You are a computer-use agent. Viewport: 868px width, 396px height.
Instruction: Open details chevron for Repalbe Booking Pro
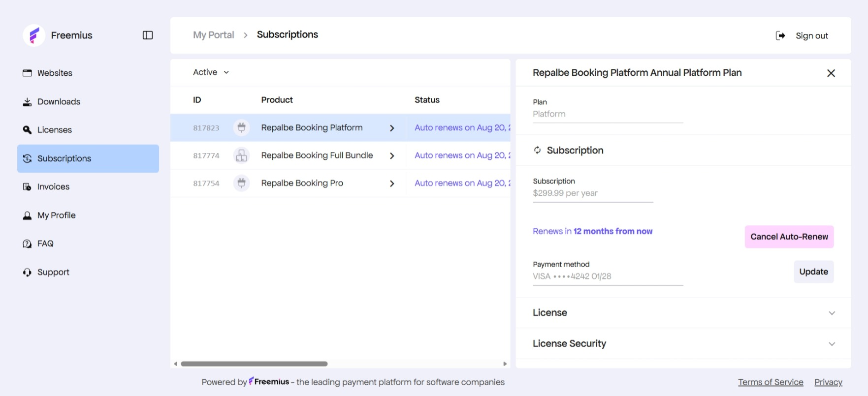click(392, 183)
